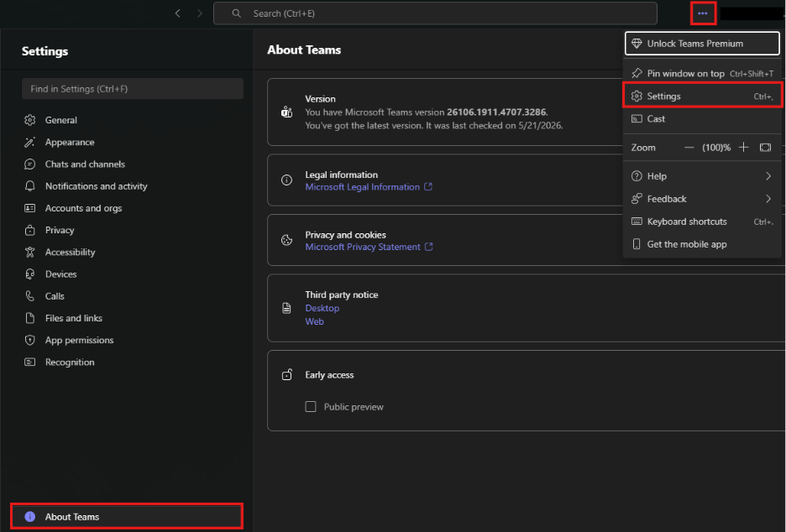Click the (100)% zoom level value

pyautogui.click(x=715, y=148)
